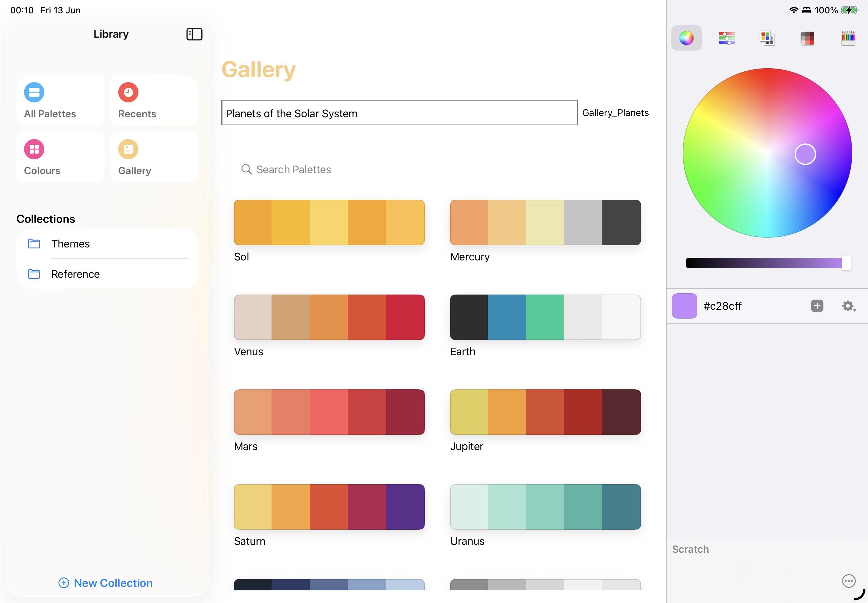This screenshot has width=868, height=603.
Task: Focus the Search Palettes field
Action: point(437,169)
